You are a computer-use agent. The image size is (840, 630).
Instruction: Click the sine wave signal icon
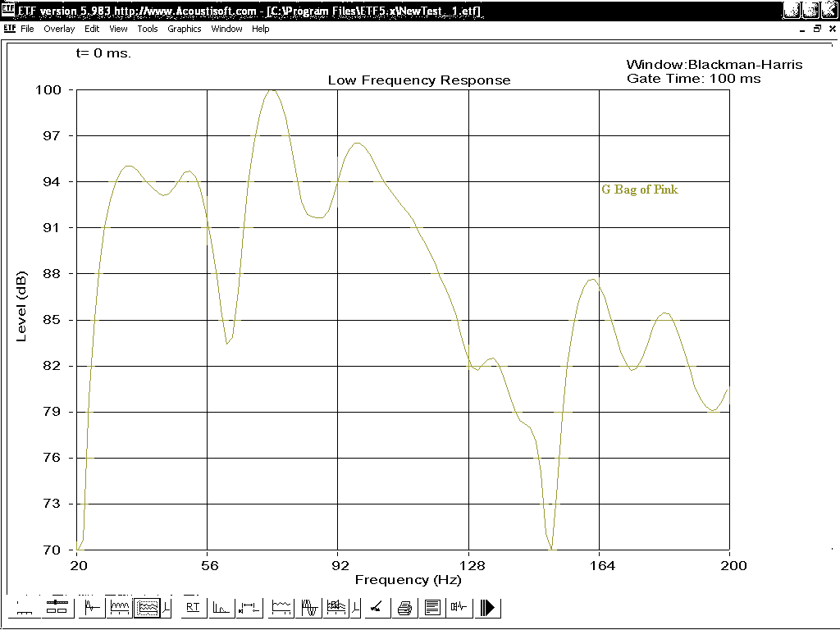click(310, 608)
